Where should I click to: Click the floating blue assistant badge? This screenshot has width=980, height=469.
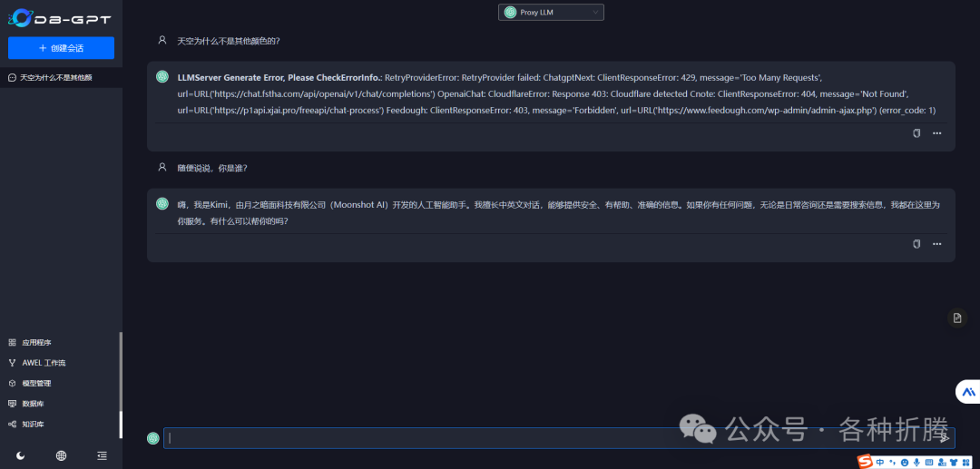(968, 392)
